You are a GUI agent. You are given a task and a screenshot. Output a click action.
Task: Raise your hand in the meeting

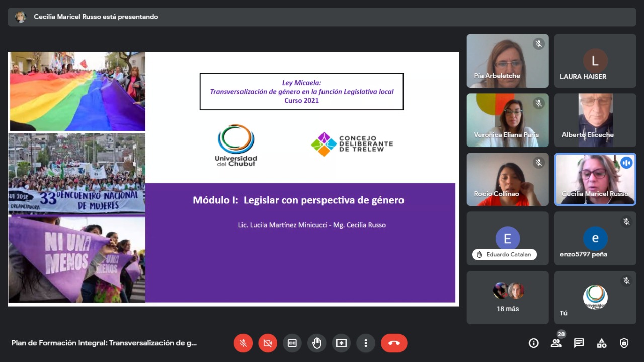coord(317,343)
